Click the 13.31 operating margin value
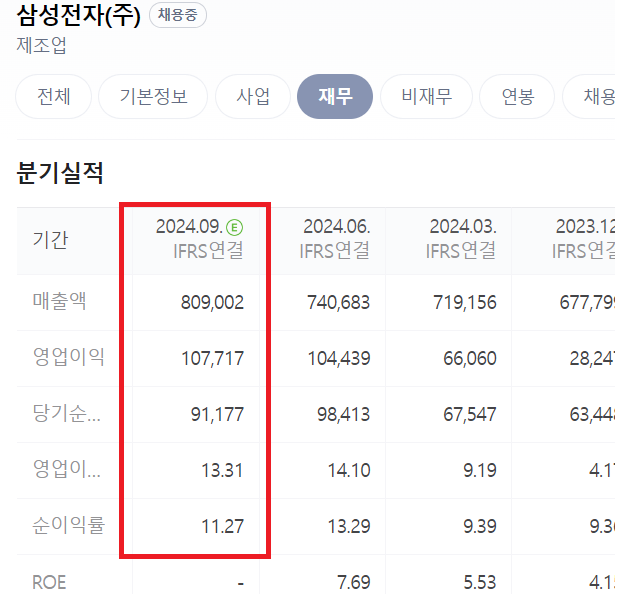Screen dimensions: 642x594 coord(223,471)
